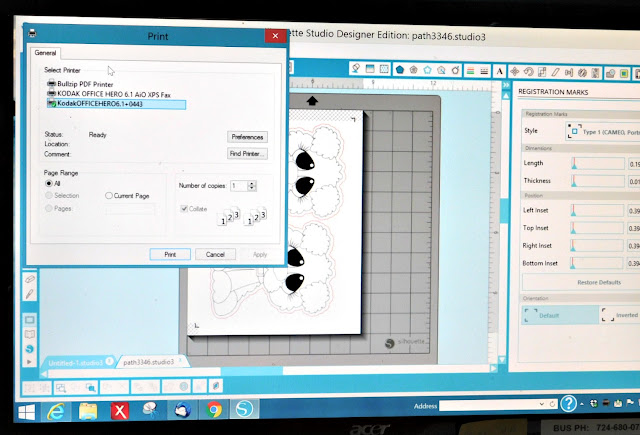Open the Replicate window icon
This screenshot has height=435, width=640.
coord(582,73)
